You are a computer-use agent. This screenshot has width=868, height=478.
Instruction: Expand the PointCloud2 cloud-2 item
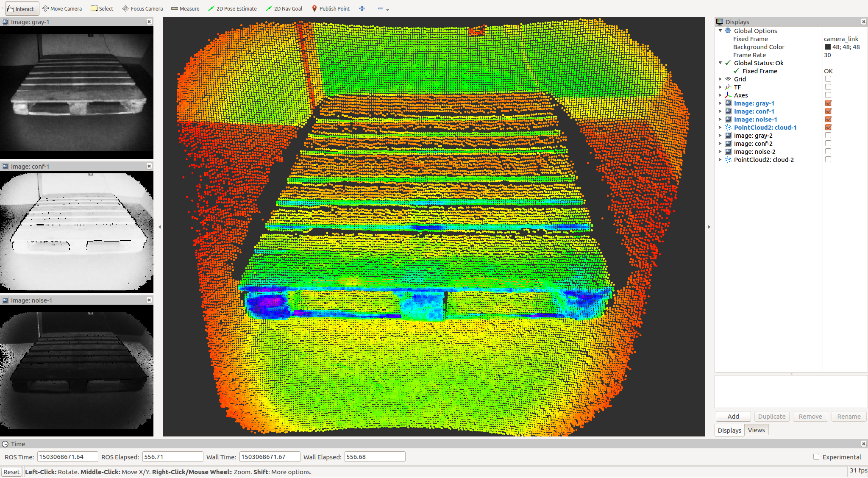click(x=720, y=160)
